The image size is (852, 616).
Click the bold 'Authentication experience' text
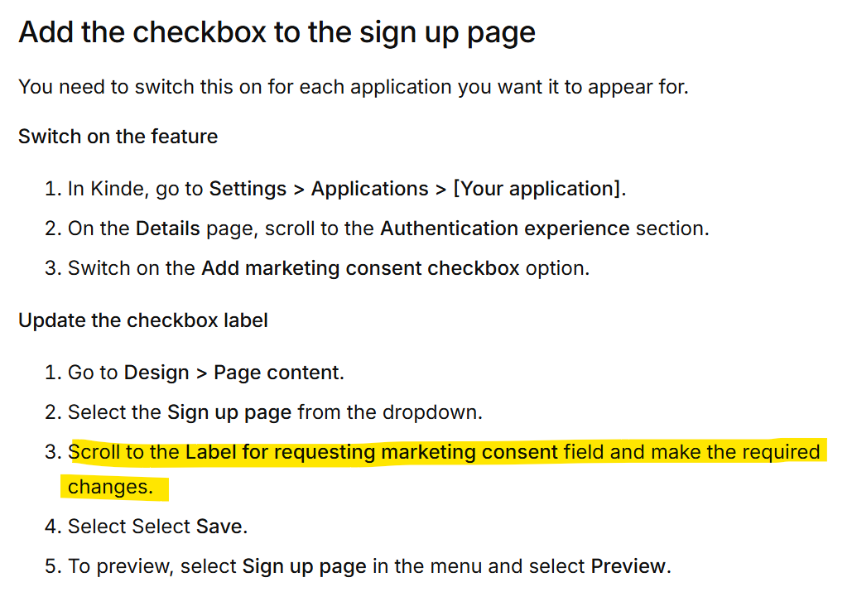pos(505,229)
